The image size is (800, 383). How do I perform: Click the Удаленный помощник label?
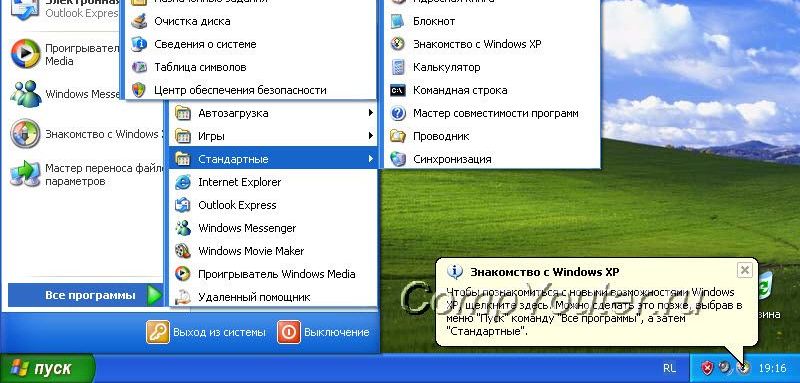point(254,297)
